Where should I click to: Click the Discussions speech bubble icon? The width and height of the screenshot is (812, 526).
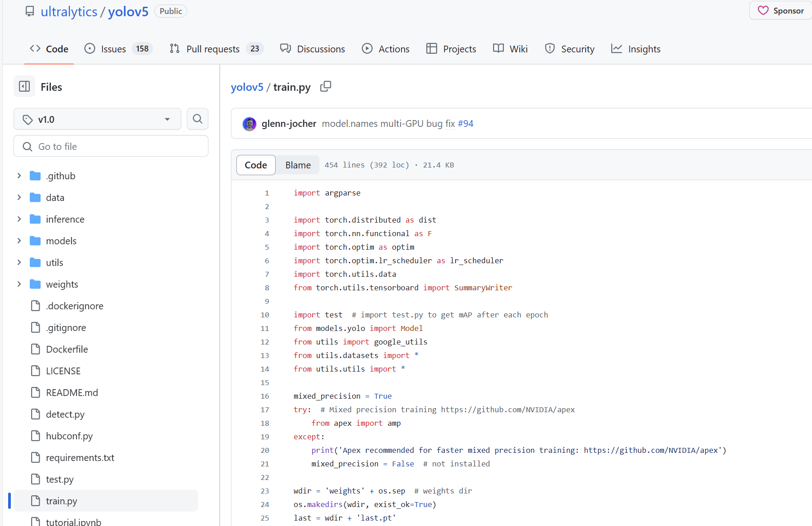[286, 48]
